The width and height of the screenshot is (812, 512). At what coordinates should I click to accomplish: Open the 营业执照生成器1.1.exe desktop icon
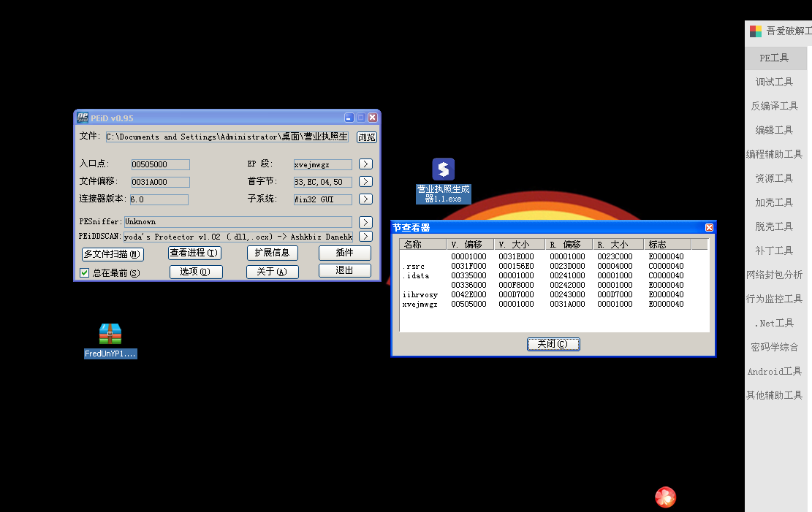(444, 180)
